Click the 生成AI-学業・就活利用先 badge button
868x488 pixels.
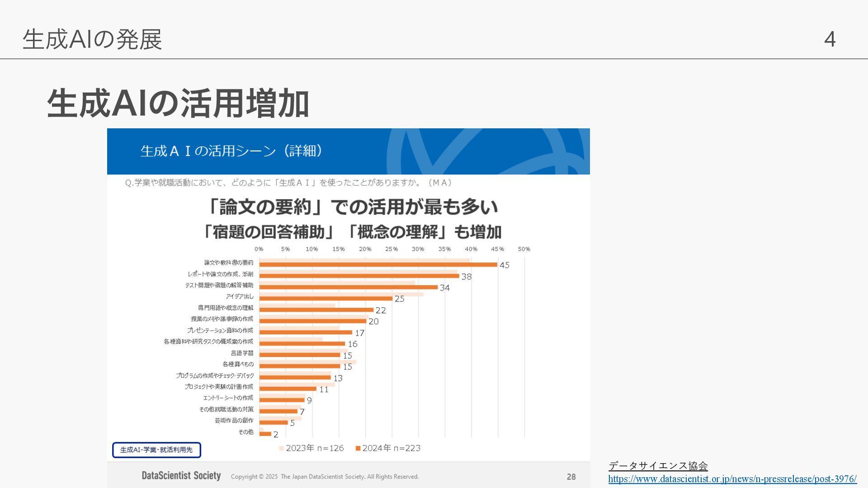(x=156, y=450)
